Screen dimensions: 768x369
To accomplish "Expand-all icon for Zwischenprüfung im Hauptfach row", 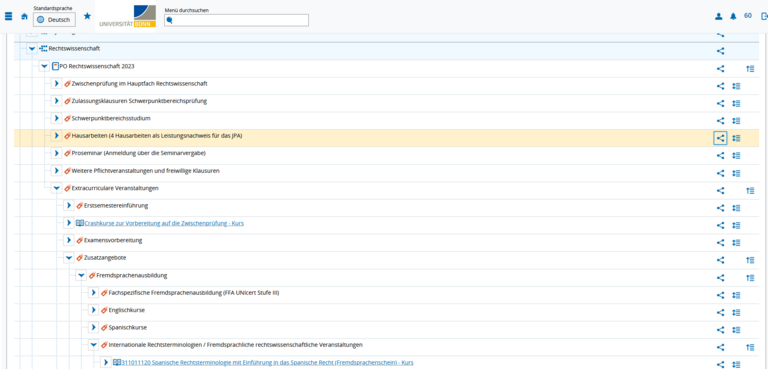I will tap(736, 86).
